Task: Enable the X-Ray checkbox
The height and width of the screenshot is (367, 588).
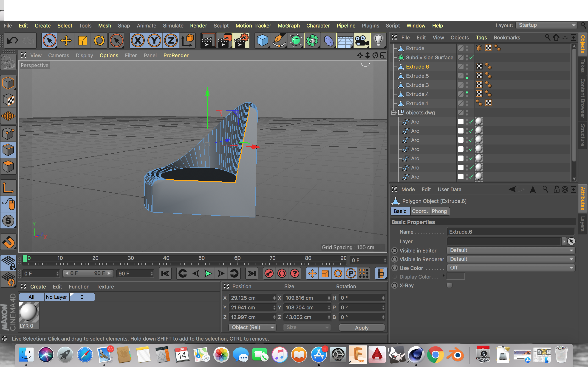Action: coord(449,285)
